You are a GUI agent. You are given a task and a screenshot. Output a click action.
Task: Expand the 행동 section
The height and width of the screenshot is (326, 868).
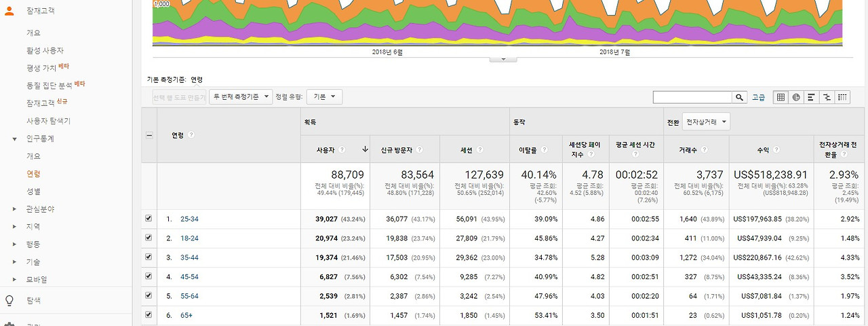coord(15,244)
